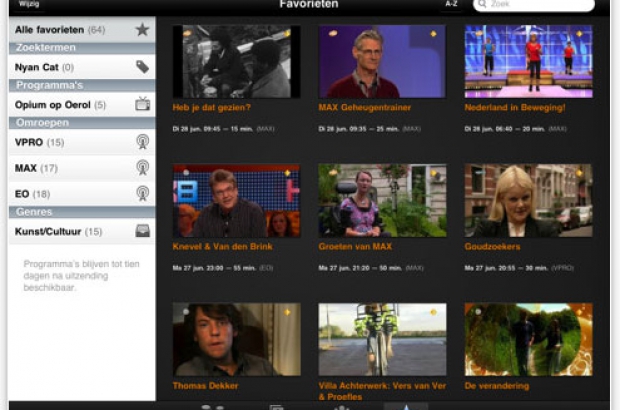Click the Heb je dat gezien? title link
Screen dimensions: 620x410
tap(212, 108)
